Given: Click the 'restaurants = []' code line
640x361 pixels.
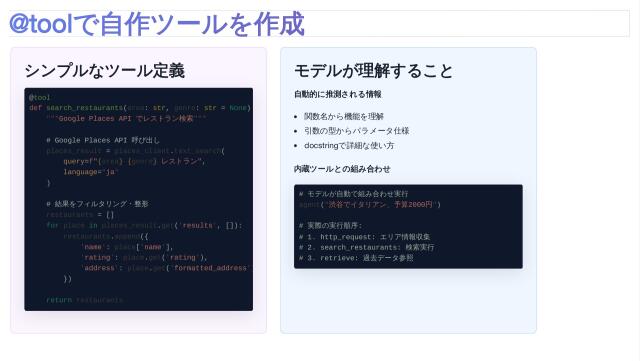Looking at the screenshot, I should coord(80,214).
